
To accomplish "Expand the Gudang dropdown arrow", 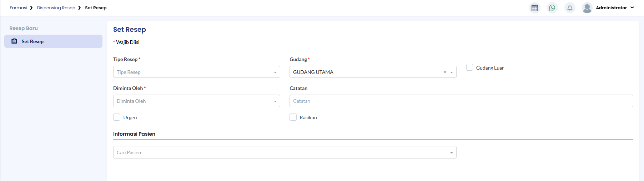I will pyautogui.click(x=452, y=72).
